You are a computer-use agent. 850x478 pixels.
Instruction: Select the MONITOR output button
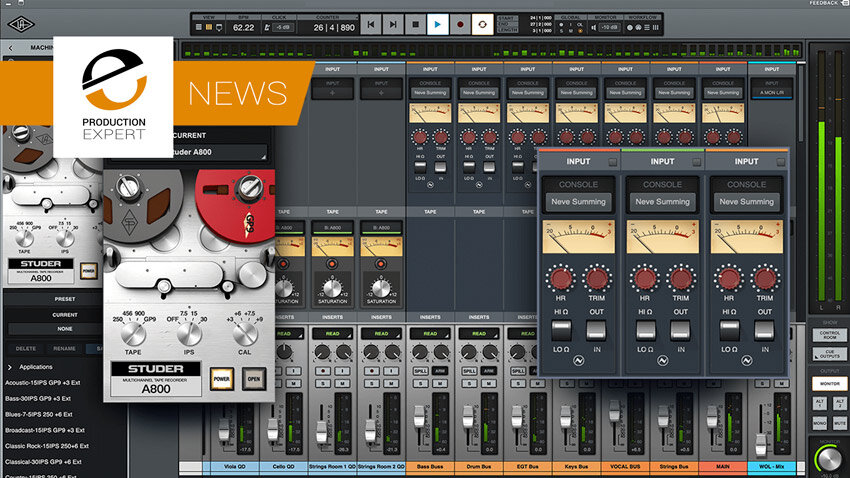tap(829, 383)
